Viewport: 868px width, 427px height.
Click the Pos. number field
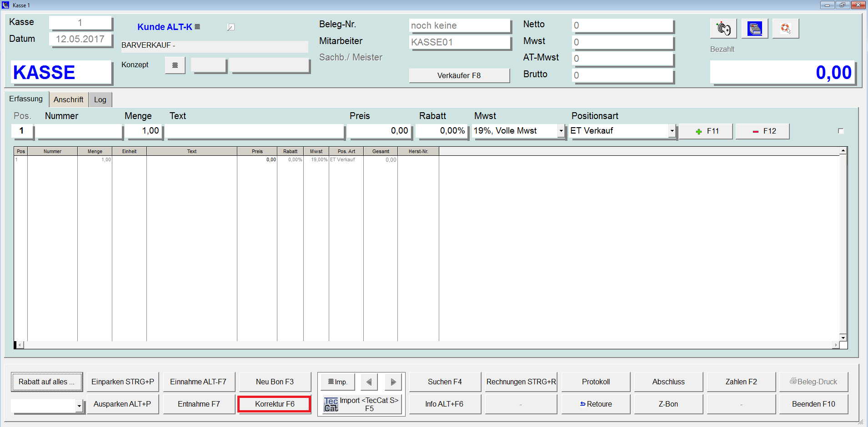(x=22, y=131)
